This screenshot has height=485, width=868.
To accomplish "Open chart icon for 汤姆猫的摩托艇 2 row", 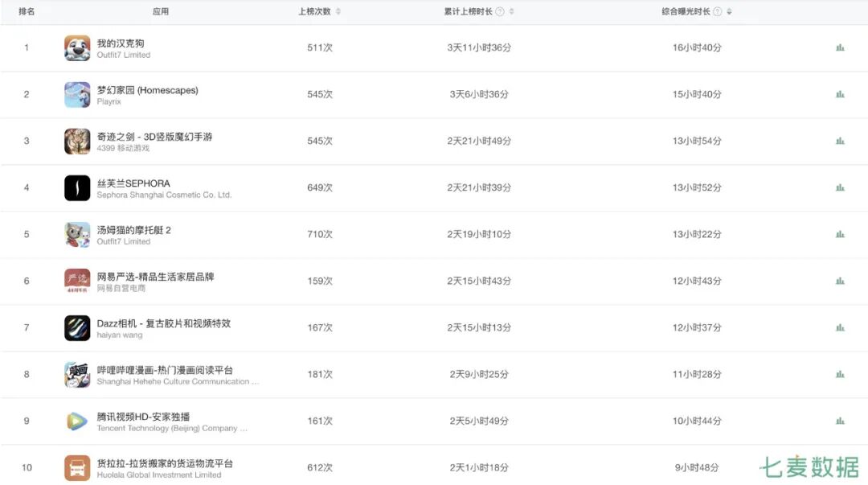I will click(x=840, y=234).
